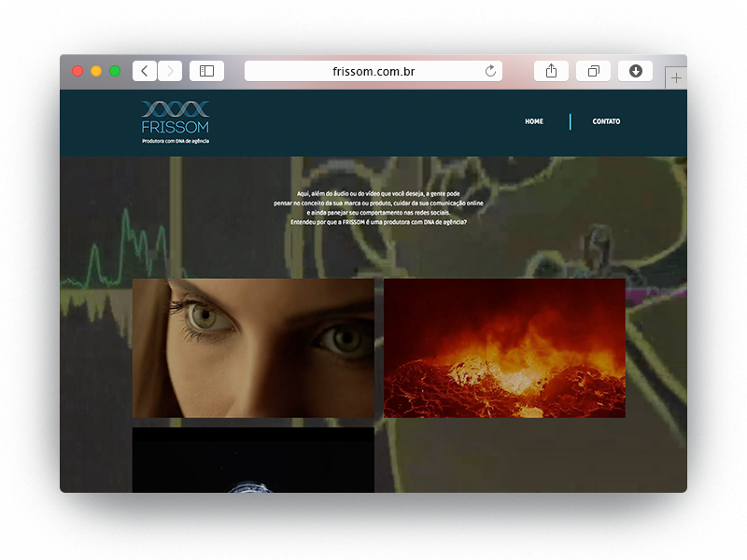Show all tabs overview
The width and height of the screenshot is (747, 560).
click(x=593, y=71)
